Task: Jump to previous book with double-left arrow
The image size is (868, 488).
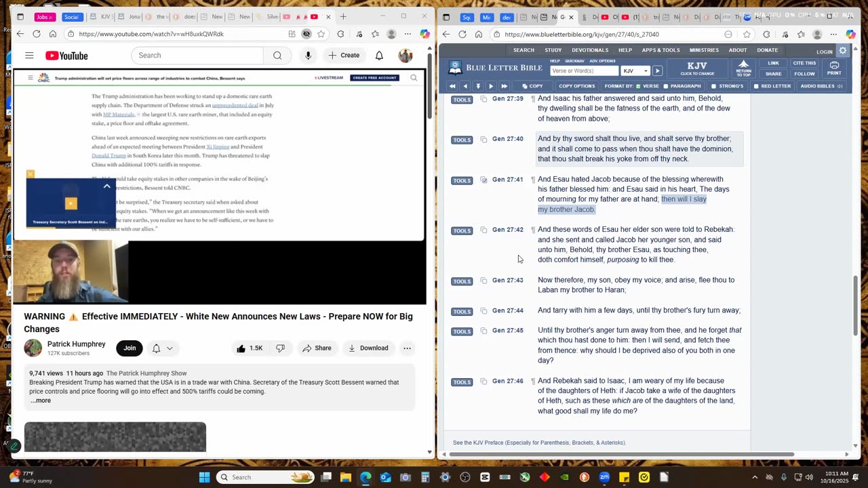Action: click(452, 86)
